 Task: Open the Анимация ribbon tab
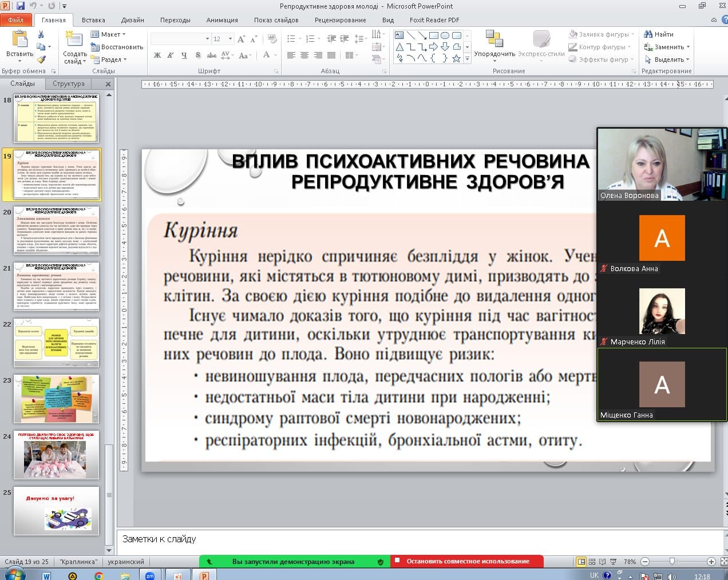pos(221,20)
